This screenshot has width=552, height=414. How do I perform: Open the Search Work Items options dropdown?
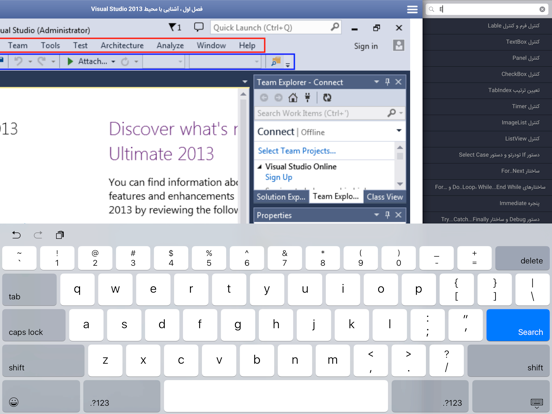coord(401,113)
